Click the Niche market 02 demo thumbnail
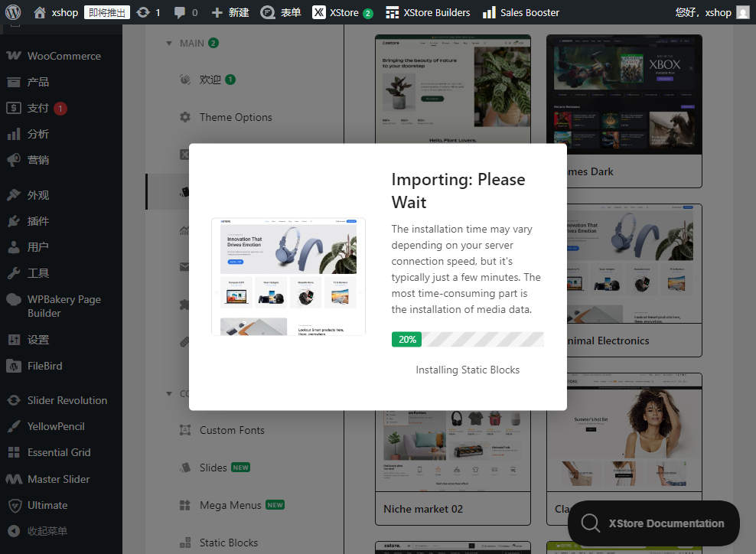The image size is (756, 554). click(x=453, y=451)
